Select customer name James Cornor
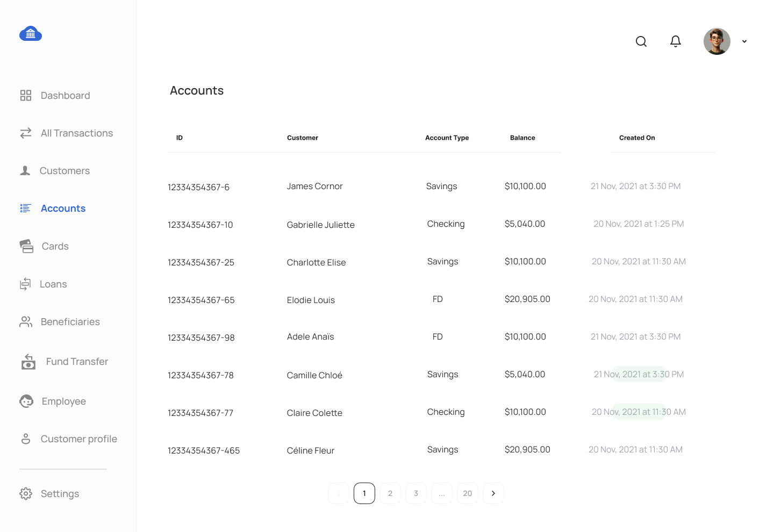Viewport: 774px width, 532px height. coord(314,186)
